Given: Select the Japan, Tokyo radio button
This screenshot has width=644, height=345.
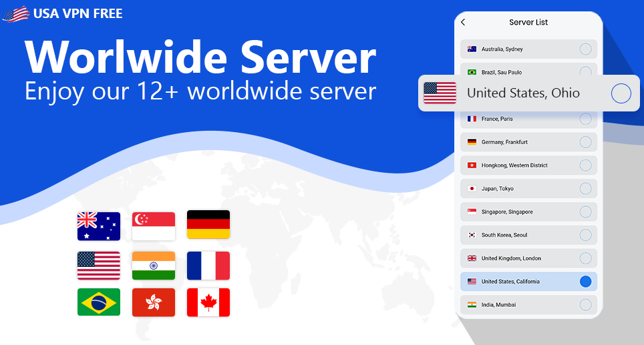Looking at the screenshot, I should [585, 189].
